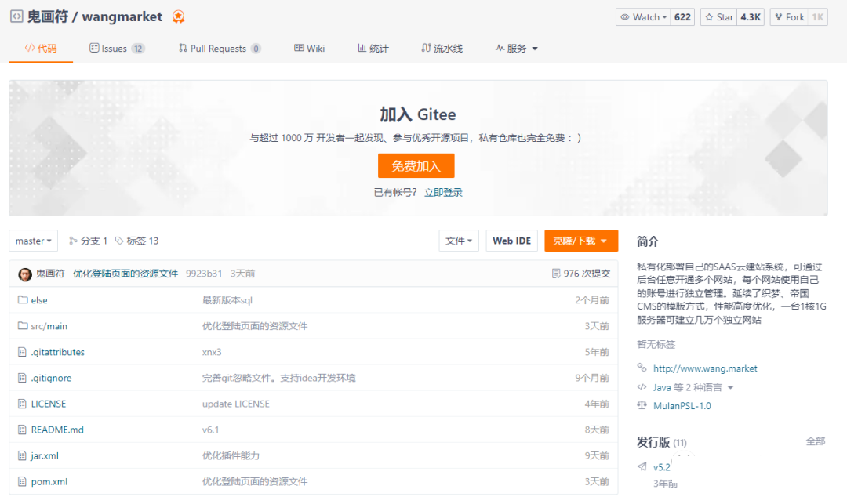Click the 立即登录 login link

[445, 191]
